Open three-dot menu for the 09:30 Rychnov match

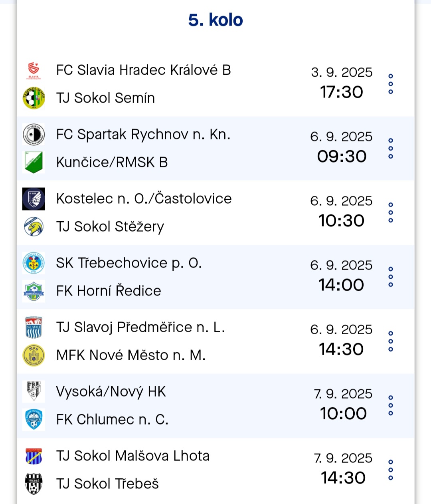pyautogui.click(x=391, y=148)
